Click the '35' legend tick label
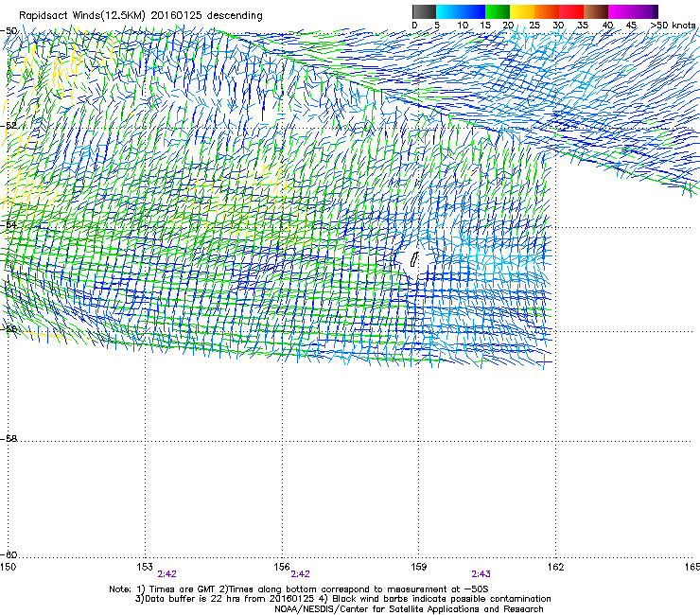Image resolution: width=700 pixels, height=615 pixels. click(583, 26)
